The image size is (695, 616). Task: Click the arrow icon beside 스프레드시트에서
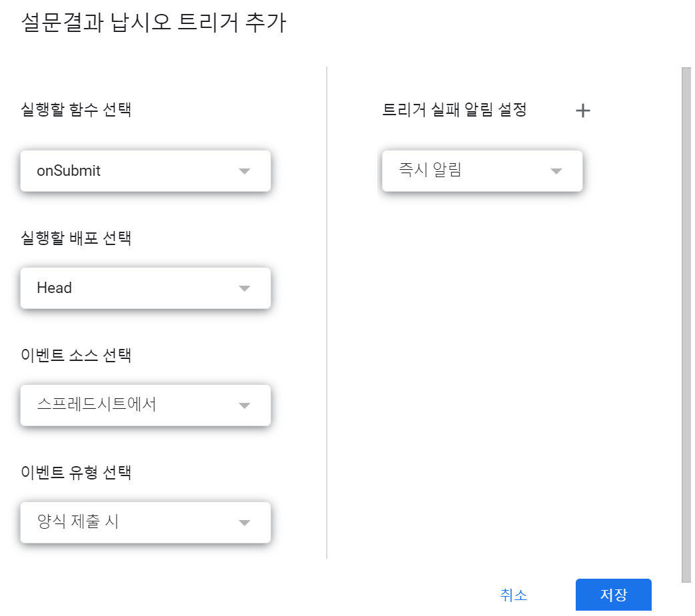click(245, 405)
